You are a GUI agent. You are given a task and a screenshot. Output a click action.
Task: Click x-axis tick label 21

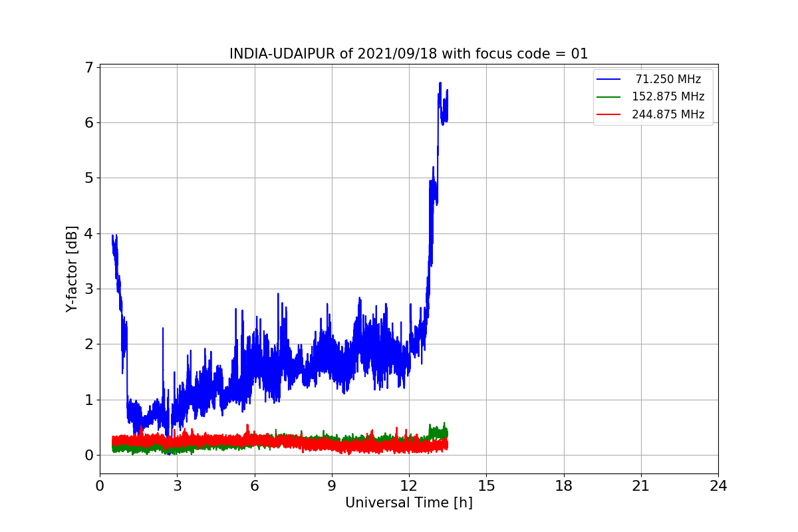[640, 486]
